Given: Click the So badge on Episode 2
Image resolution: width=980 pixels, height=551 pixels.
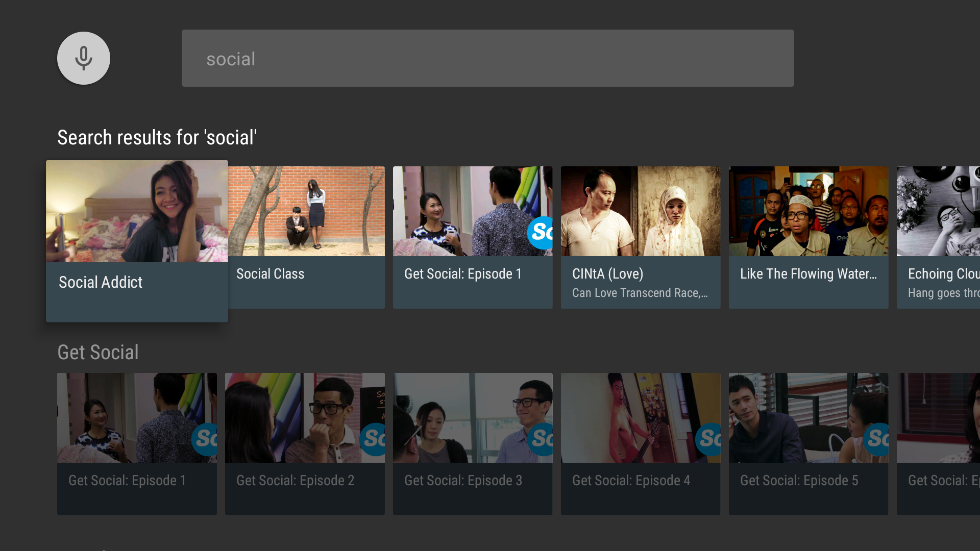Looking at the screenshot, I should click(372, 439).
